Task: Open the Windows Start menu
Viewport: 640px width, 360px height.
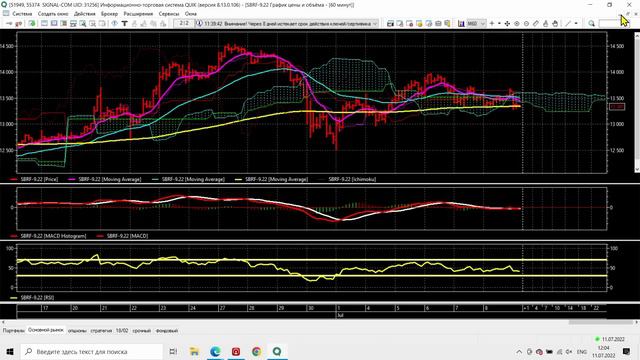Action: click(x=10, y=351)
